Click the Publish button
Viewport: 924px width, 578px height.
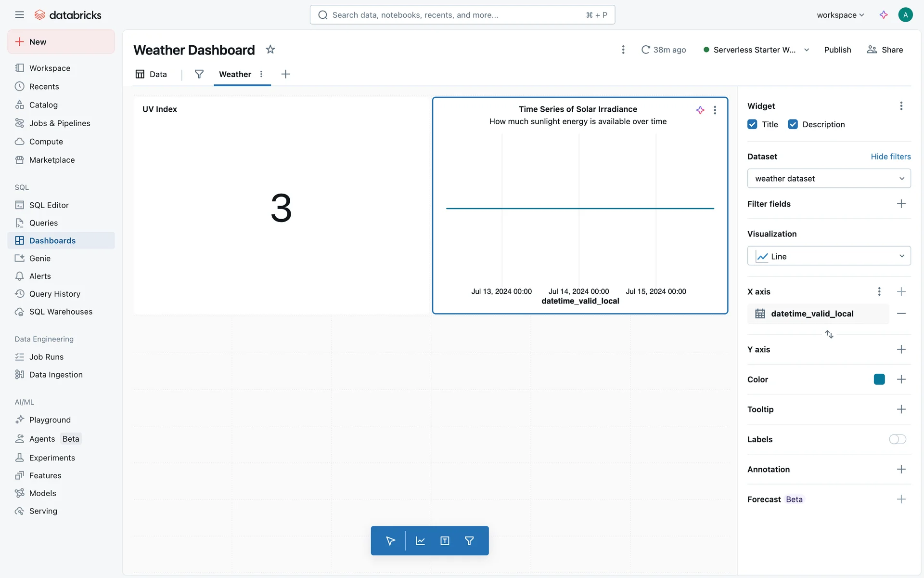[837, 50]
